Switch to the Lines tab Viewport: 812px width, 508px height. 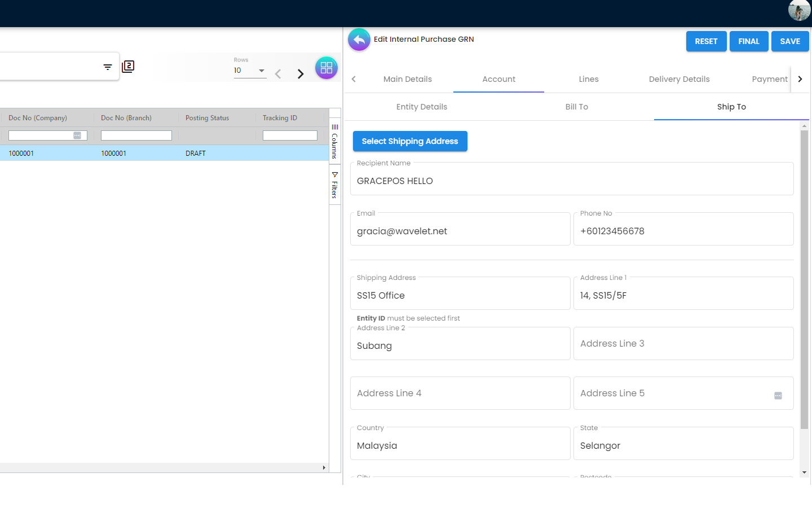[588, 79]
